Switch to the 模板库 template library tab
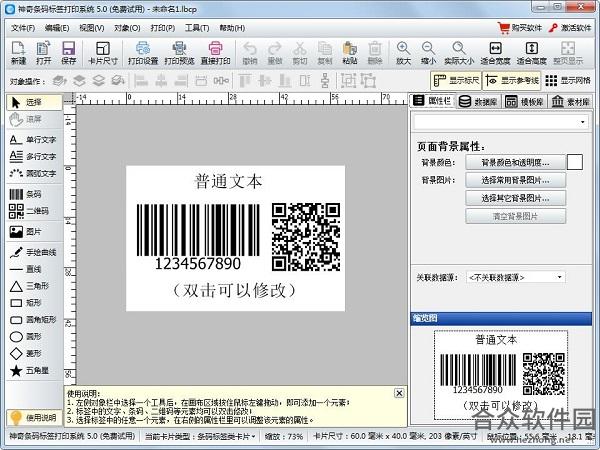The image size is (600, 450). point(525,101)
